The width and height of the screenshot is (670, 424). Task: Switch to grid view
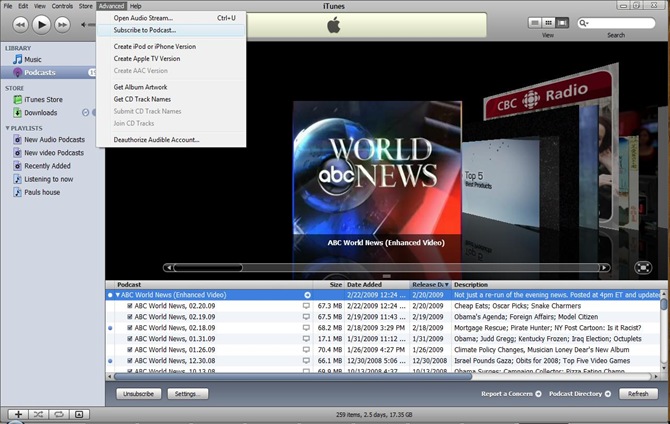pyautogui.click(x=548, y=22)
